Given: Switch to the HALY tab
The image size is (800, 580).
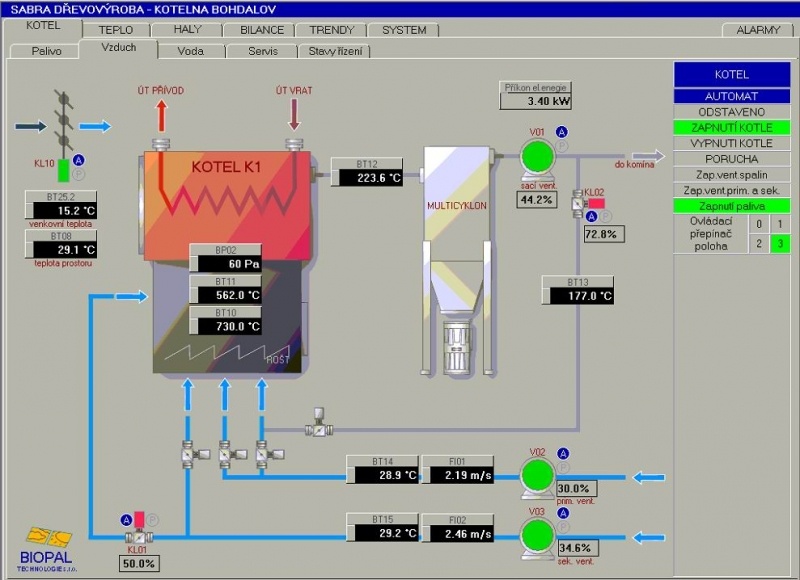Looking at the screenshot, I should pos(187,30).
